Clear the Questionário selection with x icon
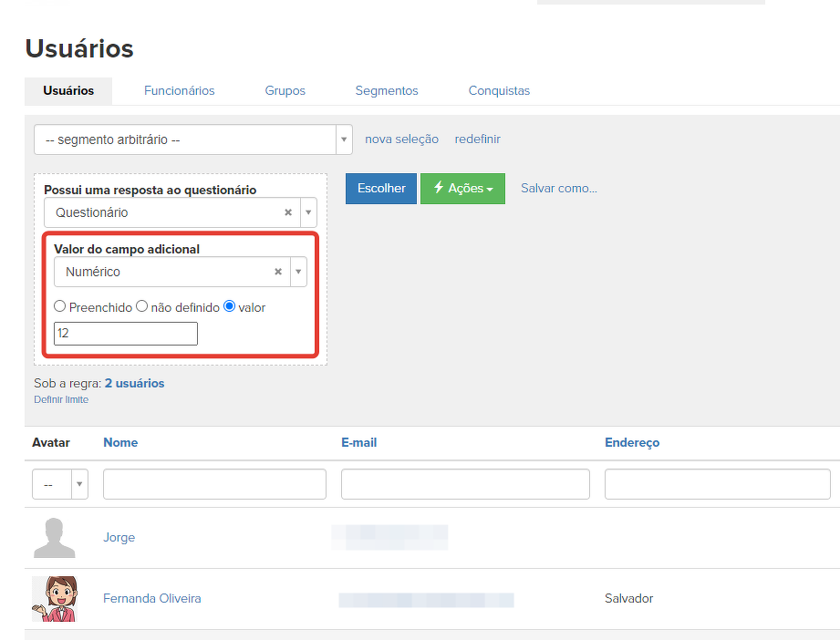Image resolution: width=840 pixels, height=640 pixels. click(288, 212)
